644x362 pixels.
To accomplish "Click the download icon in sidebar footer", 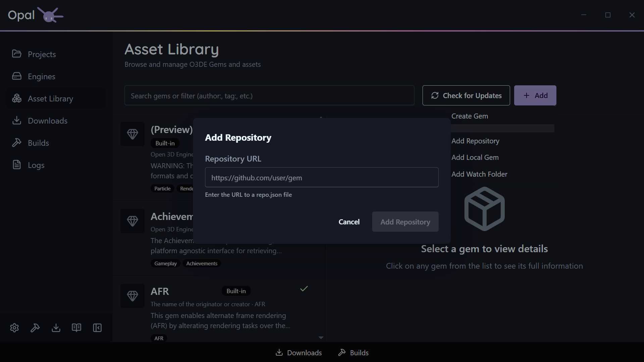I will (x=56, y=328).
